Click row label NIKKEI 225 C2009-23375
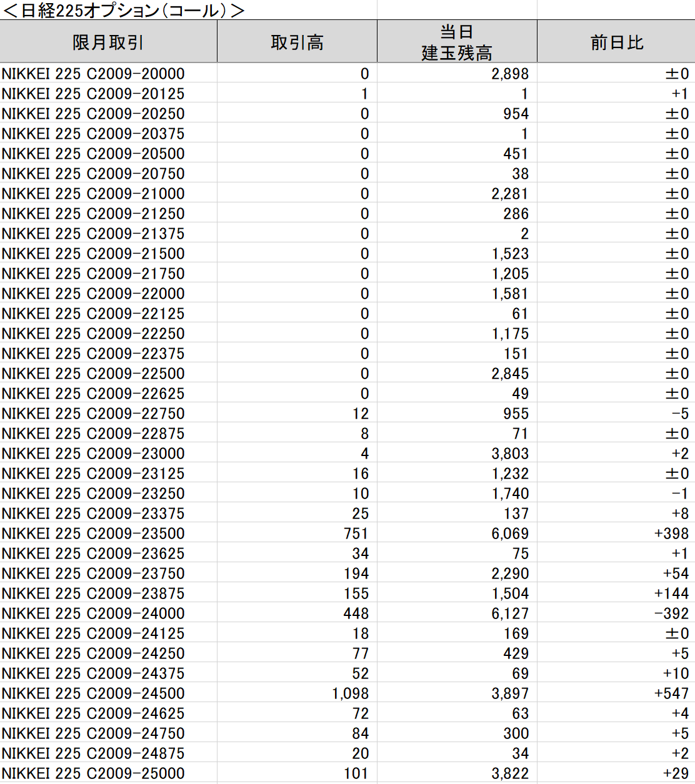 click(x=93, y=514)
